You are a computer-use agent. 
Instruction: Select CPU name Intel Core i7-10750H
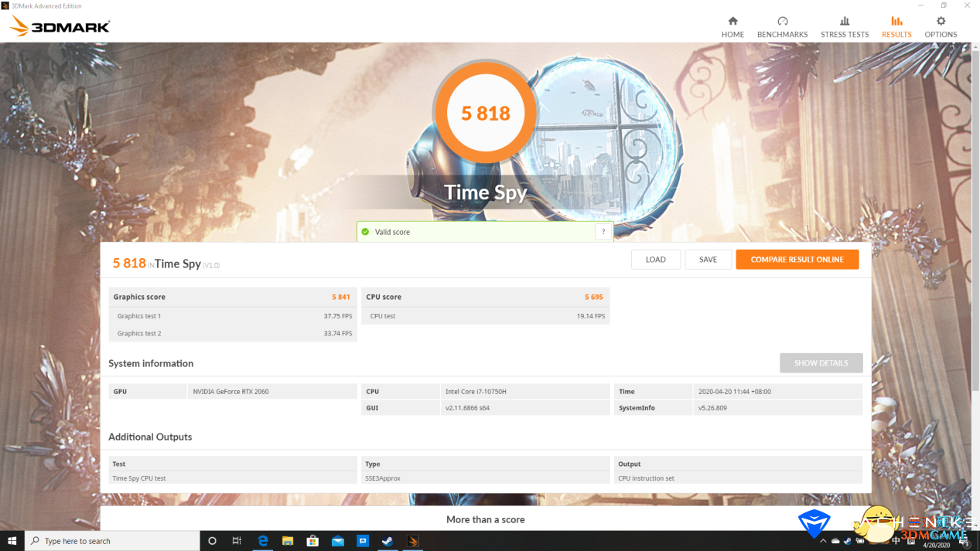476,392
